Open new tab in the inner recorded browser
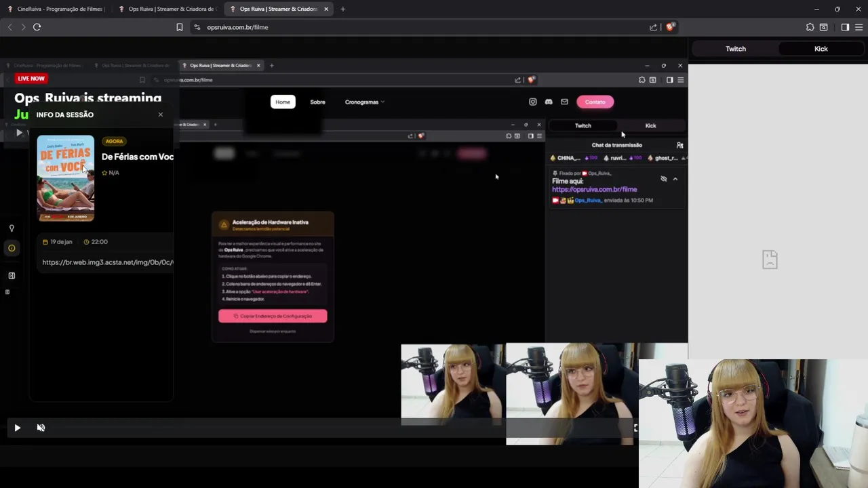This screenshot has height=488, width=868. click(271, 66)
